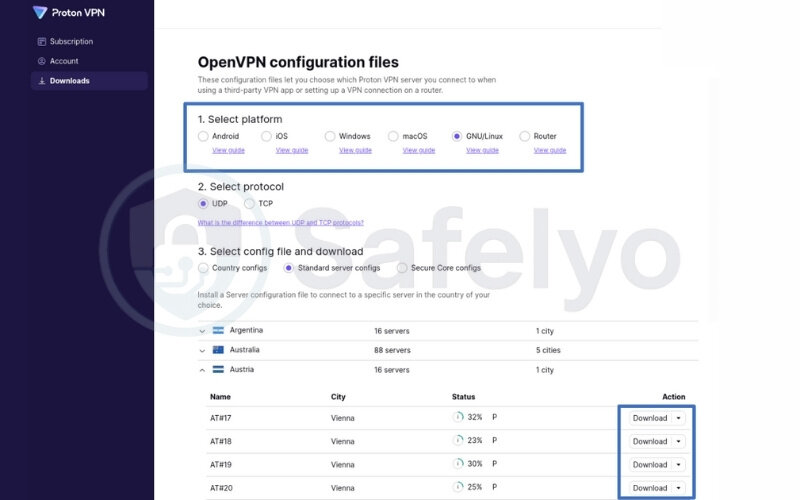Viewport: 800px width, 500px height.
Task: Click the Australia flag icon
Action: point(218,349)
